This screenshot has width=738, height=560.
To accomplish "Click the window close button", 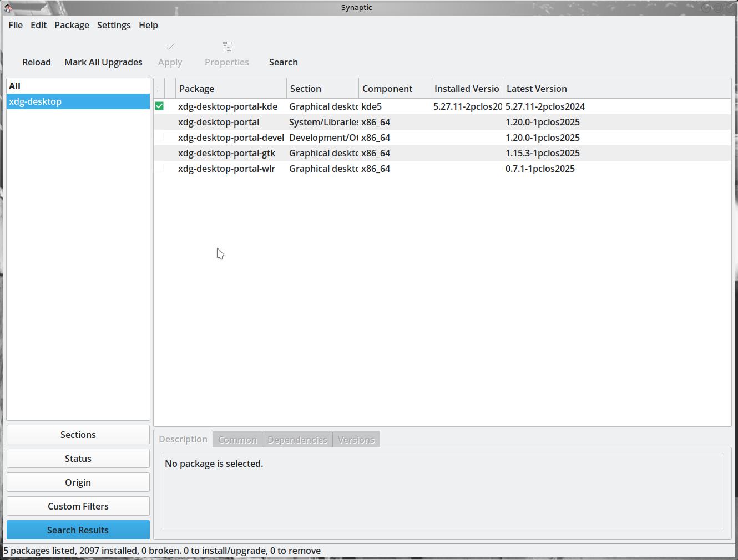I will pos(730,8).
